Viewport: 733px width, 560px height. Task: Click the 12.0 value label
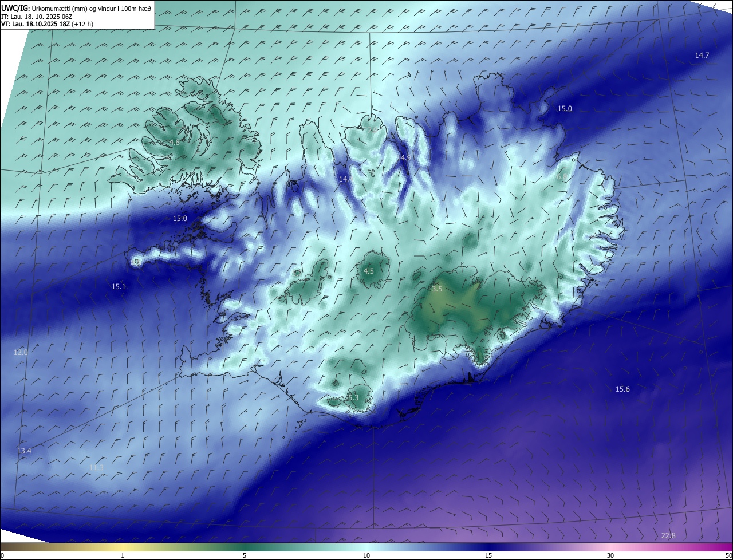(x=21, y=353)
